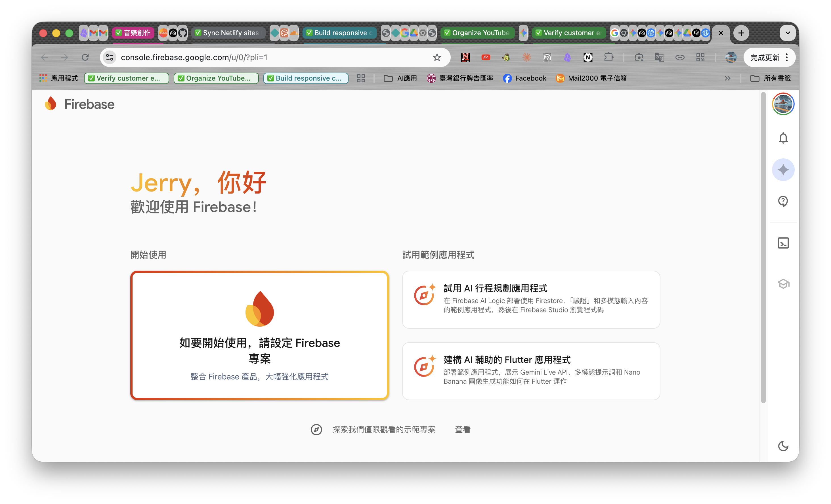Screen dimensions: 831x504
Task: Click the compass icon beside the demo project text
Action: (316, 429)
